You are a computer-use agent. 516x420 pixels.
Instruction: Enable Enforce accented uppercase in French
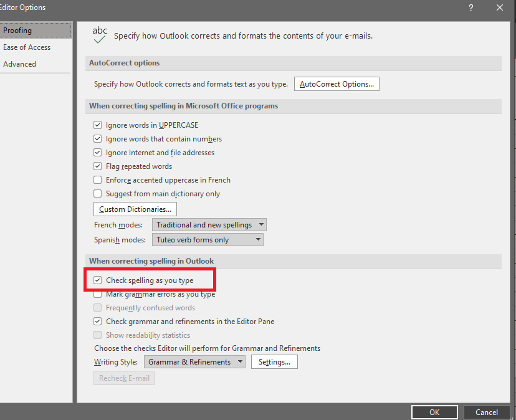click(x=97, y=180)
